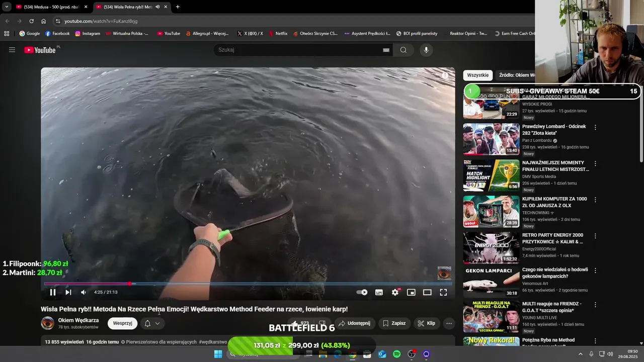Open the Prawdziwy Lombard Odcinek 282 video

click(554, 130)
